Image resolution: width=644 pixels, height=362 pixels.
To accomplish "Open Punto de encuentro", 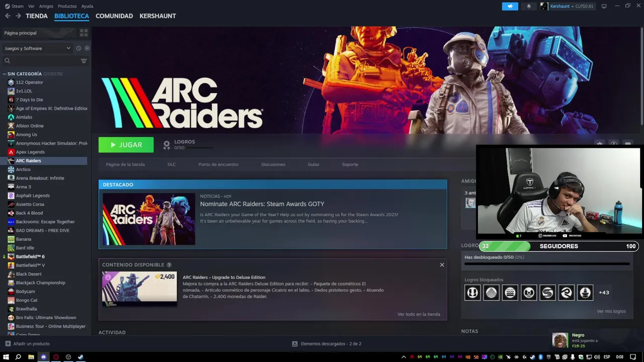I will tap(218, 164).
